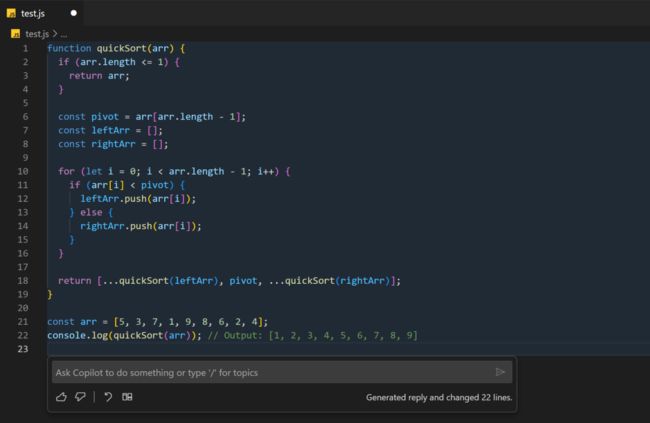The width and height of the screenshot is (650, 423).
Task: Click 'return arr;' on line 3
Action: 99,75
